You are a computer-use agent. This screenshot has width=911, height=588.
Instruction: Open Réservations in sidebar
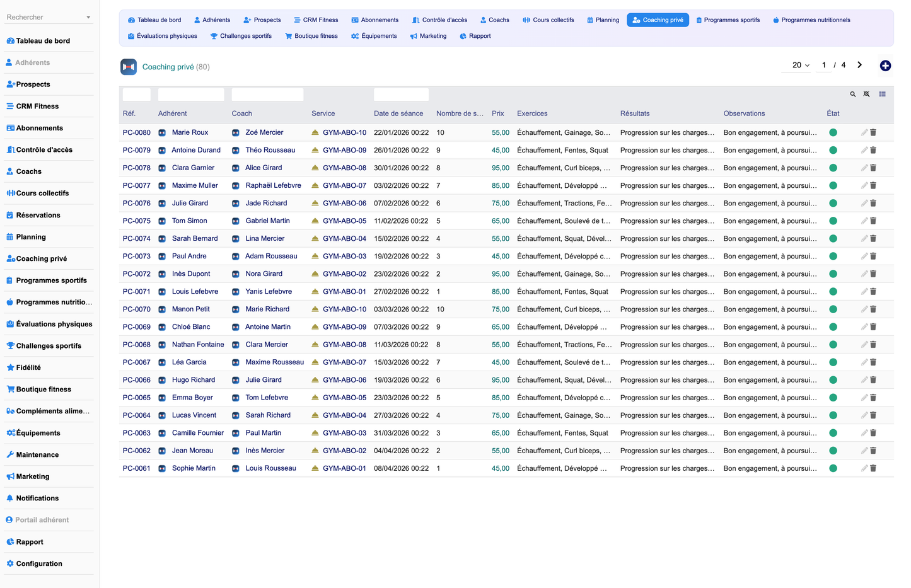point(38,216)
